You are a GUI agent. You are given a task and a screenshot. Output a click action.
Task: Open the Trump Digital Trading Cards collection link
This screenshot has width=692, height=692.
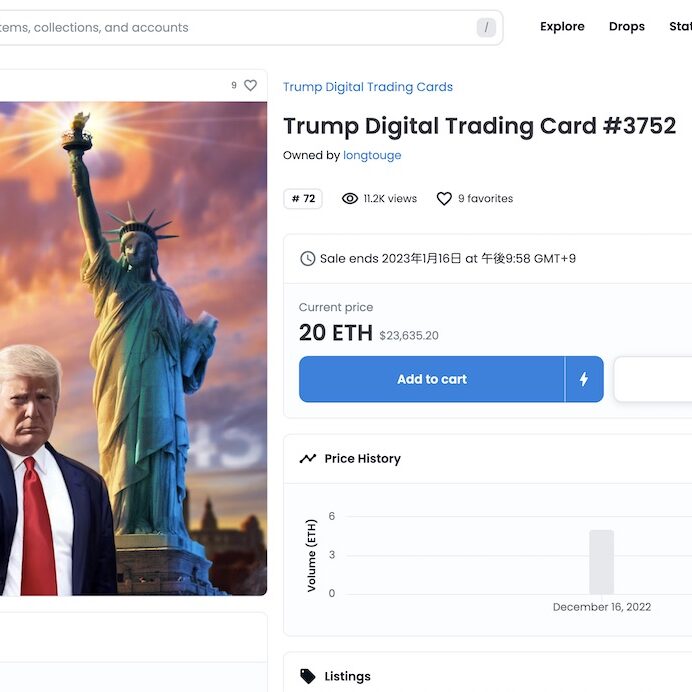(x=368, y=87)
